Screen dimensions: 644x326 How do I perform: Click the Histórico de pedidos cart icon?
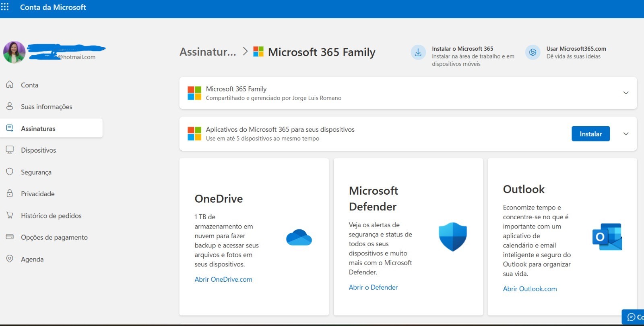10,215
